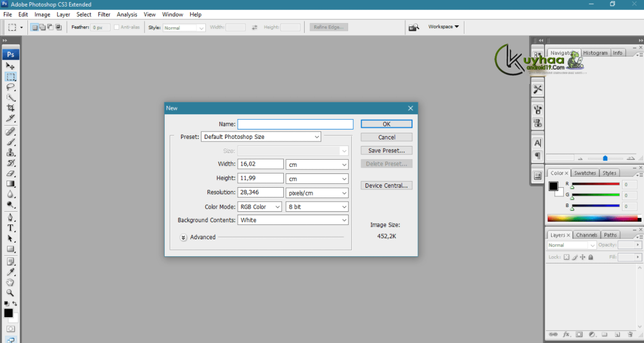Open the Height units dropdown
The height and width of the screenshot is (343, 644).
(317, 179)
